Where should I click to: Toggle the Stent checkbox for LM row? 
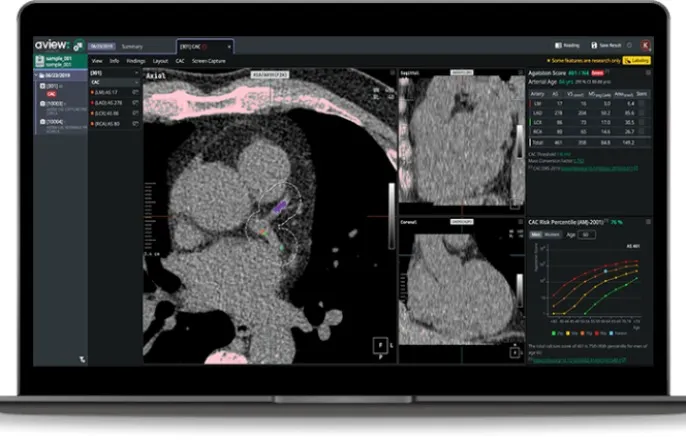pos(641,104)
